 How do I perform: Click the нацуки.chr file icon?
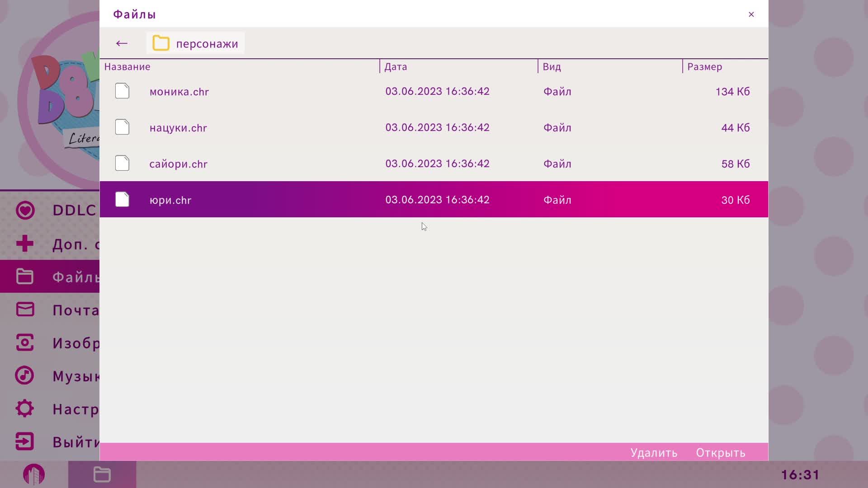click(x=122, y=127)
